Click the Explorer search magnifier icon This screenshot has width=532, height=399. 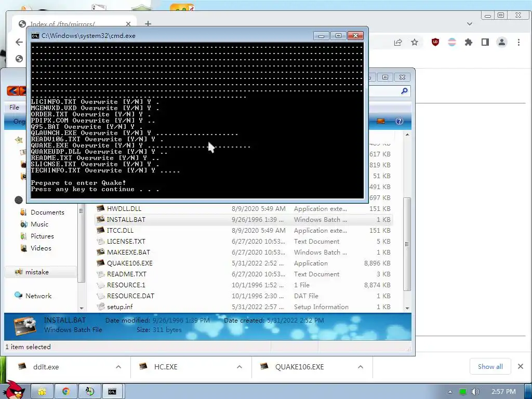(x=404, y=91)
